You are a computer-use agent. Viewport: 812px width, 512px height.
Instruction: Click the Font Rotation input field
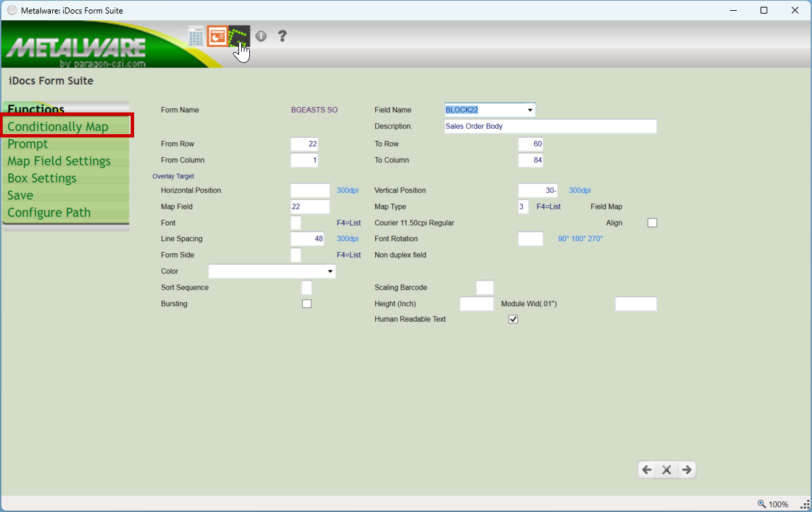pos(531,238)
